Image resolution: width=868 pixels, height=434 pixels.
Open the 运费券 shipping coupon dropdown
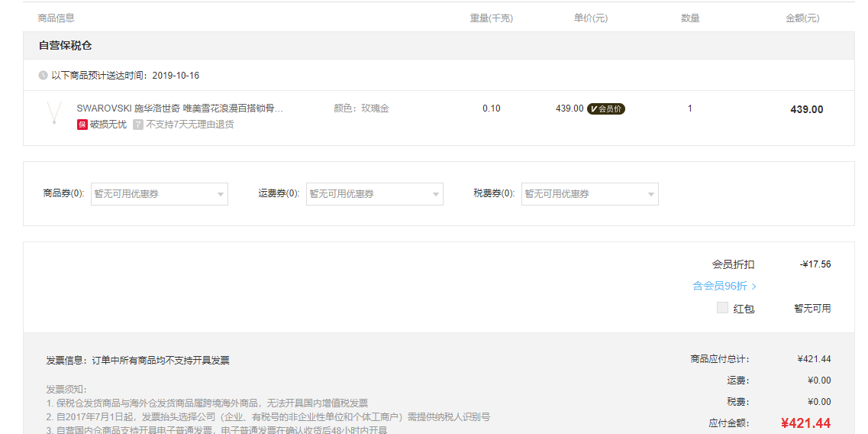tap(375, 194)
